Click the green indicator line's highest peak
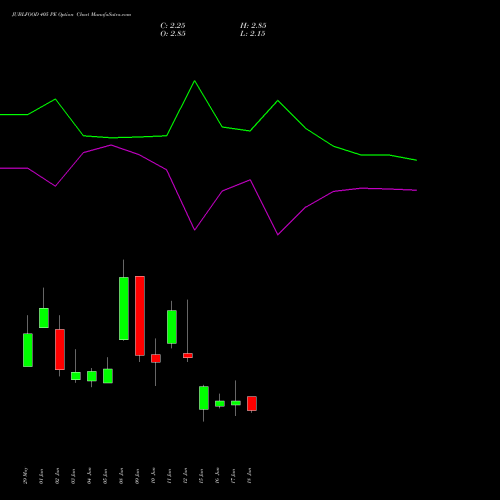Screen dimensions: 500x500 195,81
